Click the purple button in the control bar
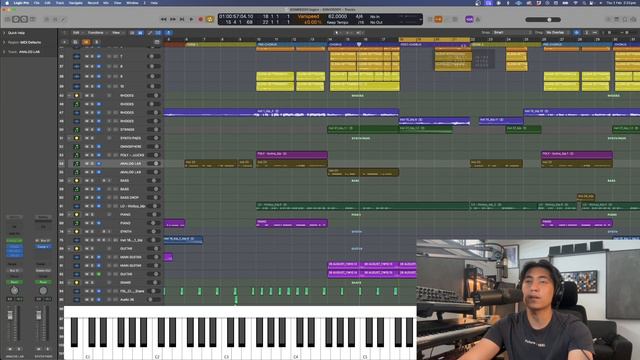 [469, 19]
